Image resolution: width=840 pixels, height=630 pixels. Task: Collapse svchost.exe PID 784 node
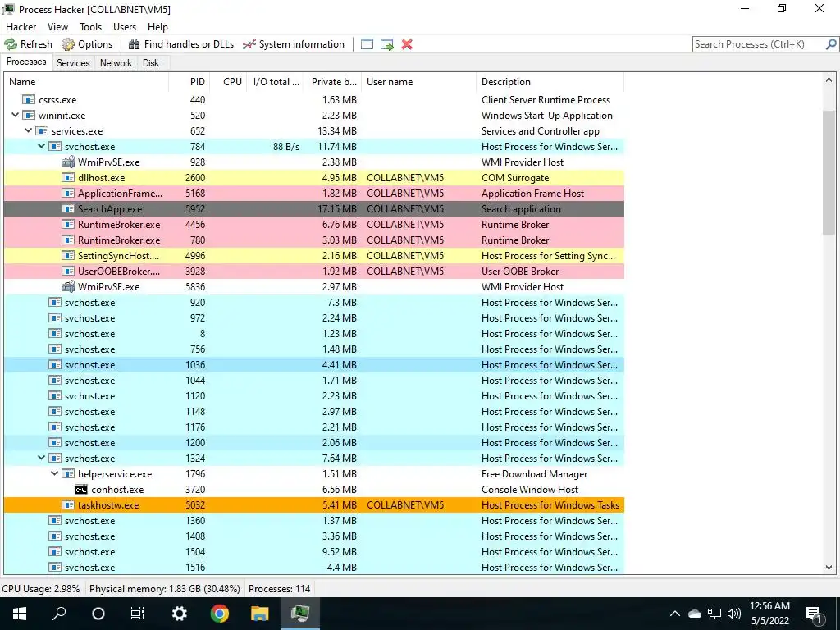41,146
